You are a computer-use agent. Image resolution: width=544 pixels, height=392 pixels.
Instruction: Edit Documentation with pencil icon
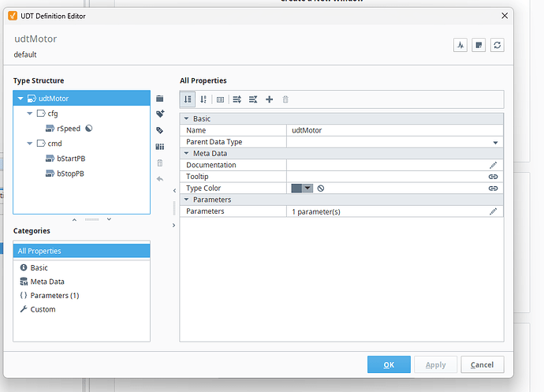493,165
